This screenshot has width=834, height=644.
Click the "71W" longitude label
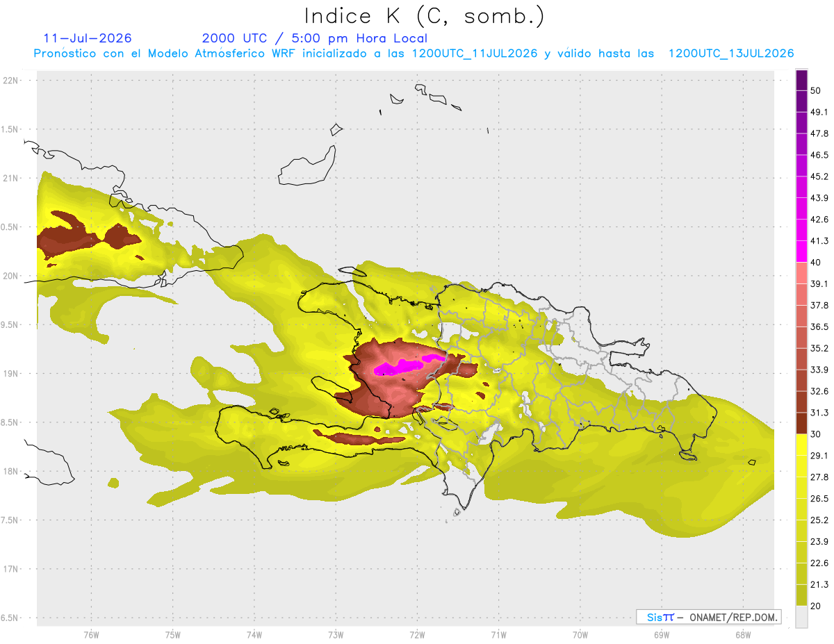coord(498,635)
